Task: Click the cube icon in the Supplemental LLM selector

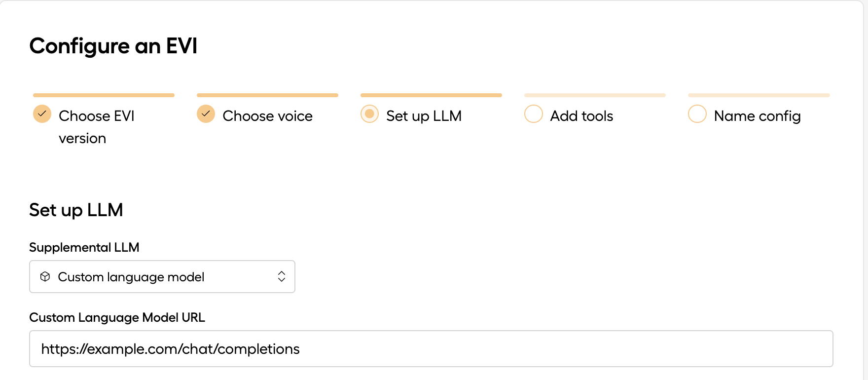Action: coord(46,276)
